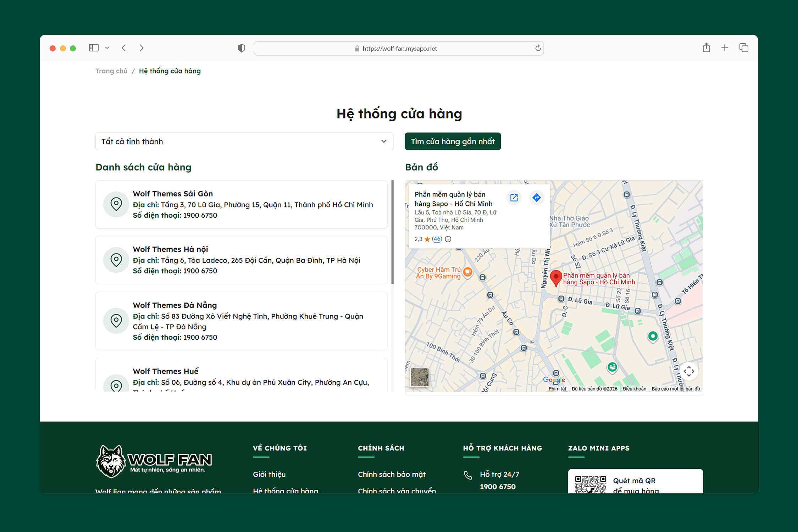This screenshot has width=798, height=532.
Task: Click the green shop marker on map
Action: click(x=612, y=367)
